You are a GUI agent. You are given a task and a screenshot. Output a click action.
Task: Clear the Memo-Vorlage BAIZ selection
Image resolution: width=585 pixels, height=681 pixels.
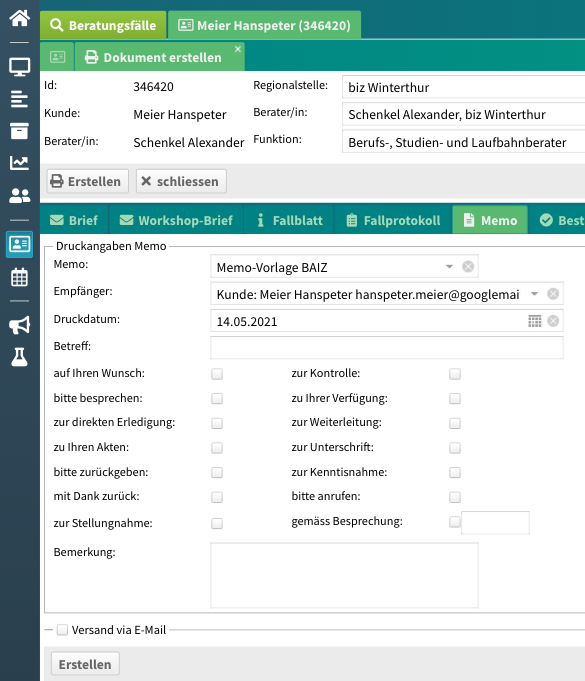pyautogui.click(x=468, y=267)
